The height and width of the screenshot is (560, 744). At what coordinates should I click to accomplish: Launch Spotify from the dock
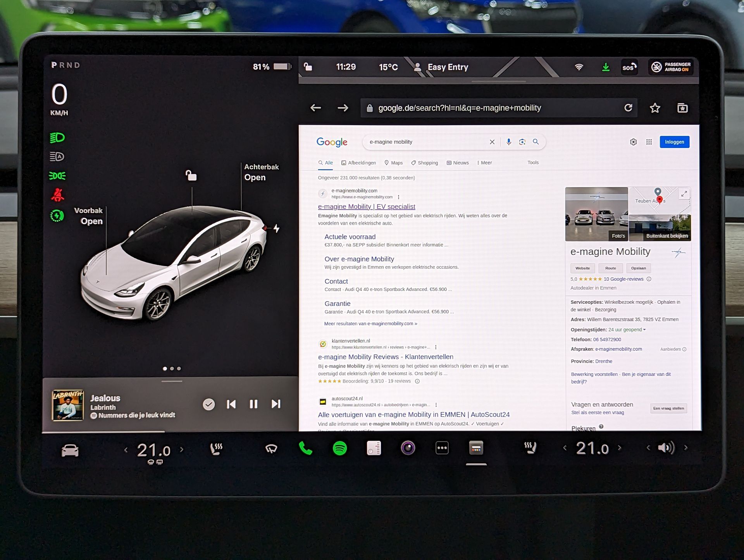pyautogui.click(x=340, y=448)
